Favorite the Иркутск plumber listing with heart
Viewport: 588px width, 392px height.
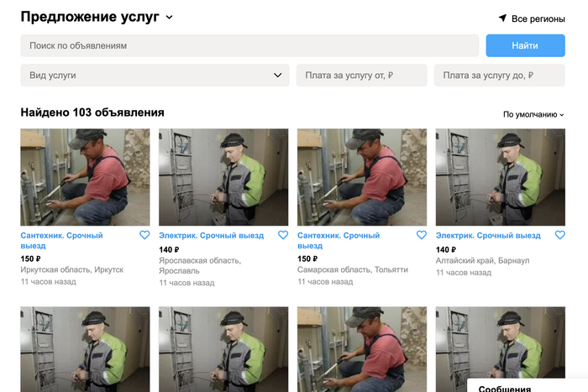pyautogui.click(x=144, y=236)
